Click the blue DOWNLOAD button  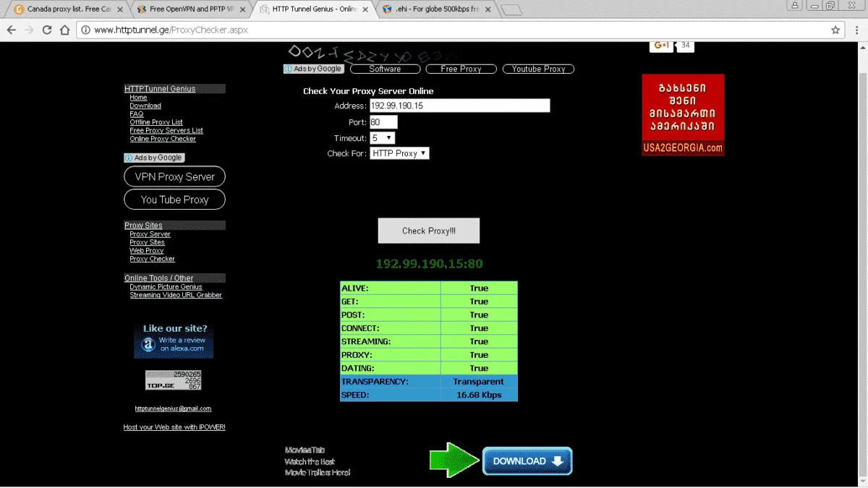tap(527, 461)
